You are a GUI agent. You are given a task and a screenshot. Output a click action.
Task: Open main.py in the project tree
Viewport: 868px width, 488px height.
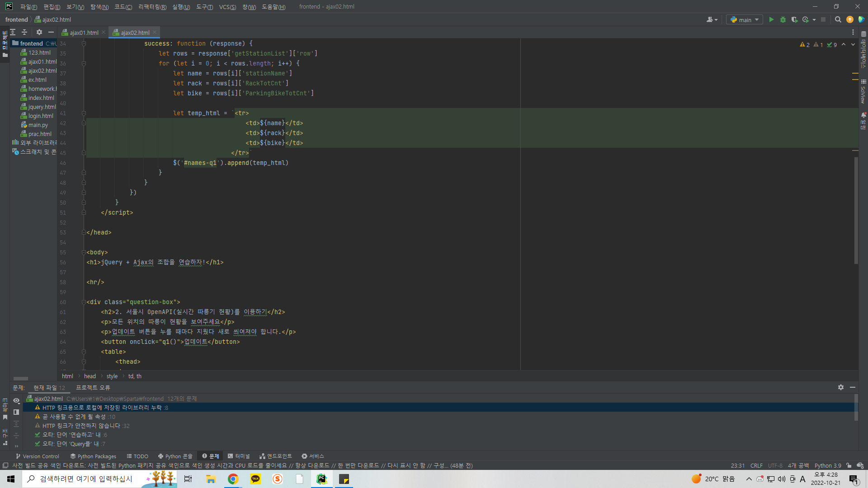coord(38,125)
